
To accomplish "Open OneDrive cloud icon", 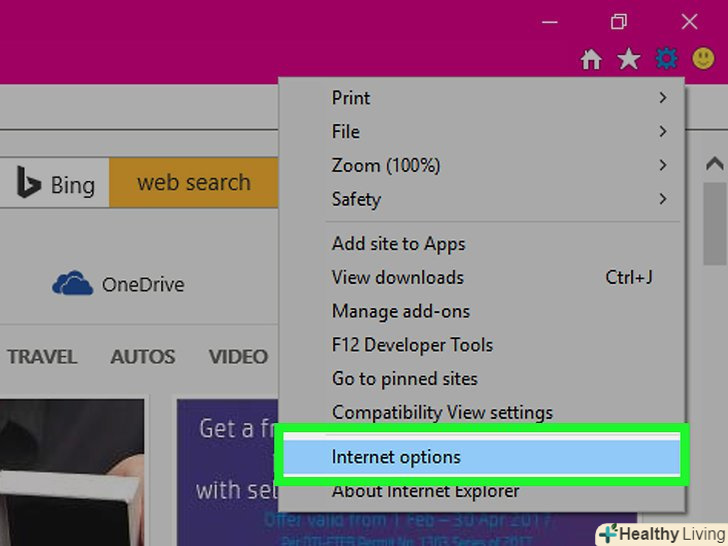I will [72, 283].
